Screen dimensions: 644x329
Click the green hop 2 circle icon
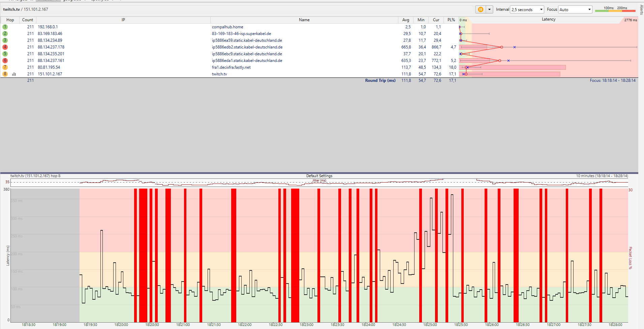[5, 34]
